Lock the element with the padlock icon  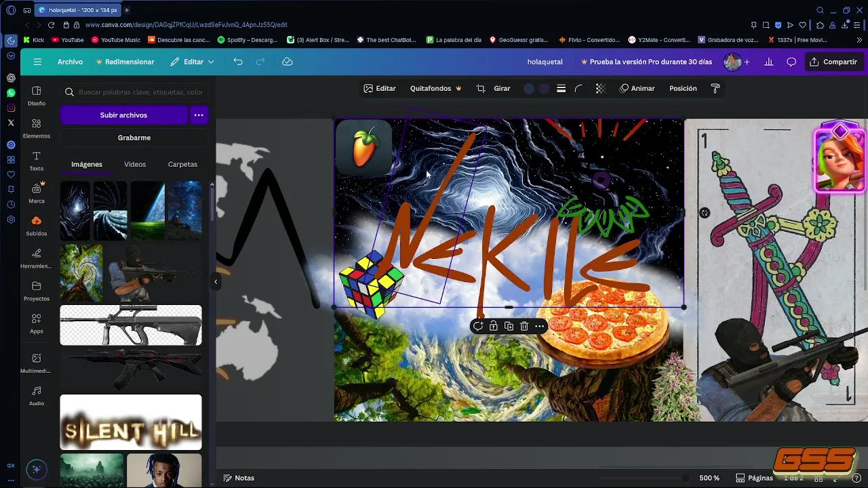[x=494, y=326]
